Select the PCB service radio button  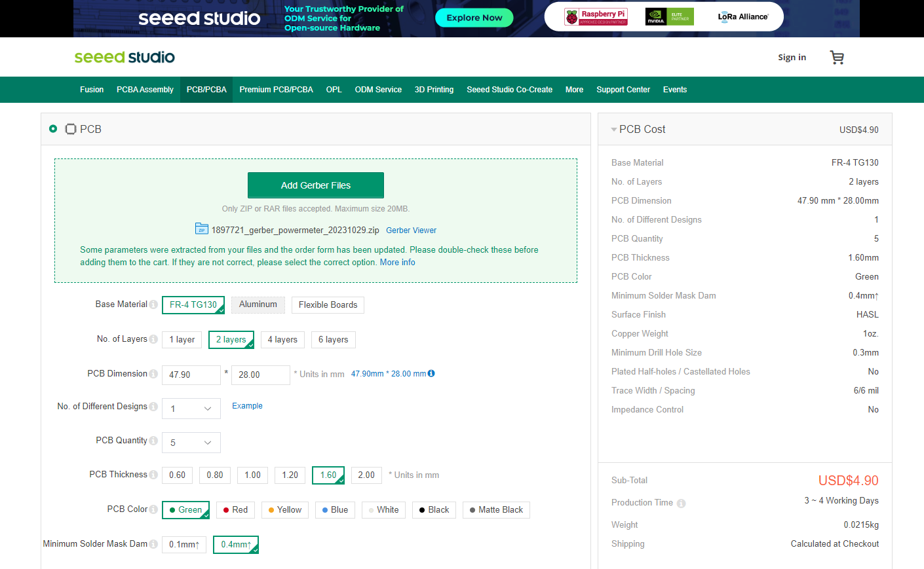[53, 129]
